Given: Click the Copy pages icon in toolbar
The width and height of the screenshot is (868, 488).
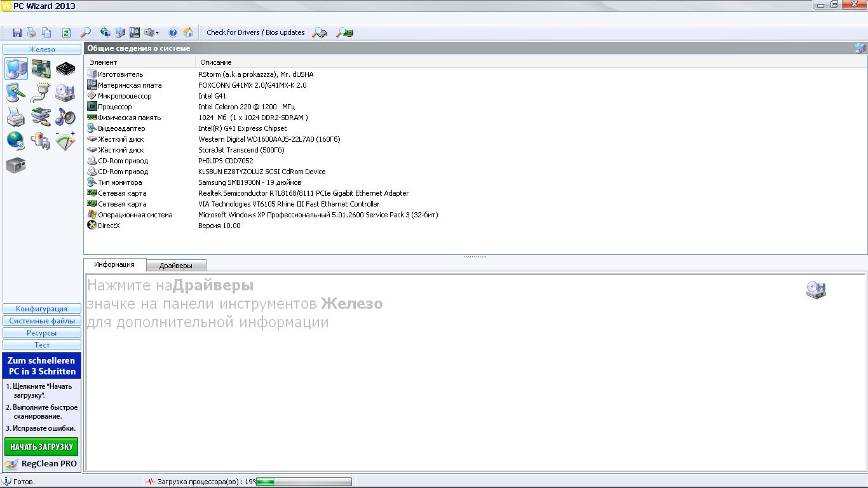Looking at the screenshot, I should [46, 32].
